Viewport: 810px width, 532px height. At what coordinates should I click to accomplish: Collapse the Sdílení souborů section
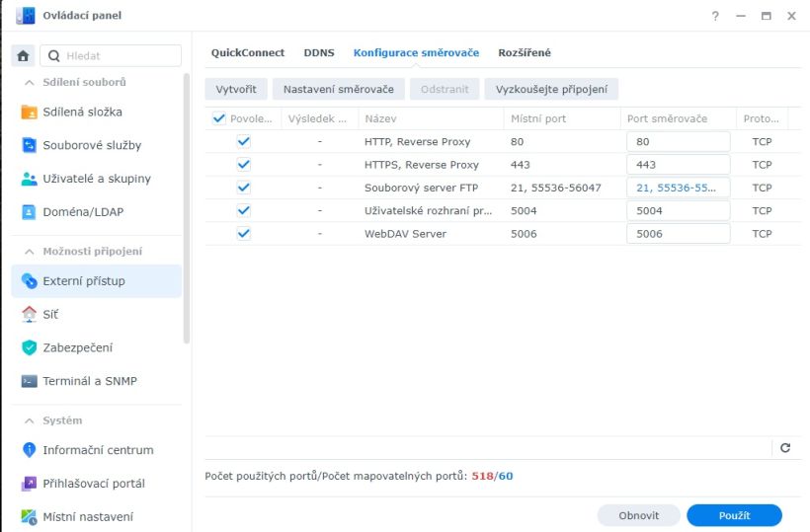(28, 83)
